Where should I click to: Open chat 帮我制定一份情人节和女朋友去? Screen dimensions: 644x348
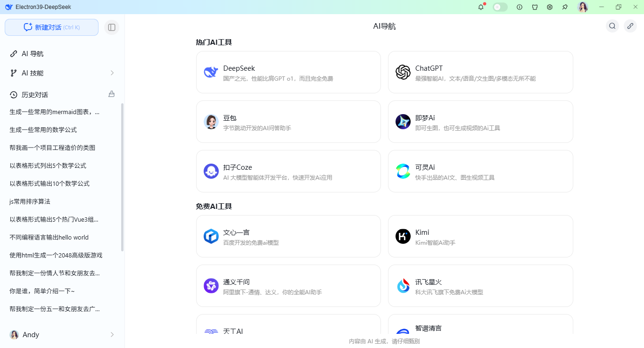pyautogui.click(x=55, y=273)
